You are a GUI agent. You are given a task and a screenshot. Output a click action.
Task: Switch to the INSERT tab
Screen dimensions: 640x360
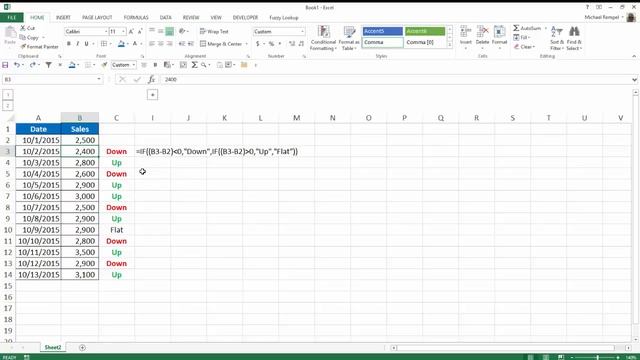tap(63, 18)
